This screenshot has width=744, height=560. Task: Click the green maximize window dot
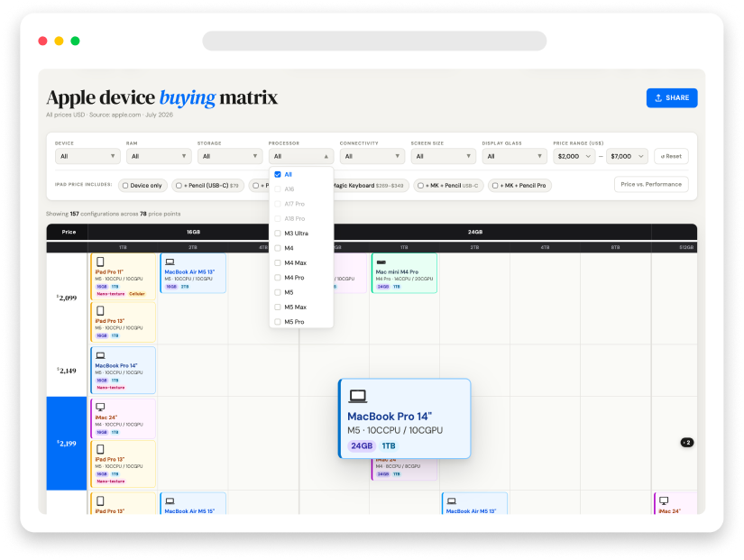point(75,41)
